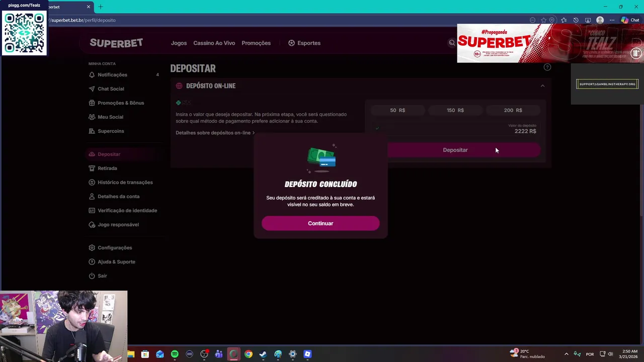The width and height of the screenshot is (644, 362).
Task: Open Configurações in the sidebar
Action: tap(124, 247)
